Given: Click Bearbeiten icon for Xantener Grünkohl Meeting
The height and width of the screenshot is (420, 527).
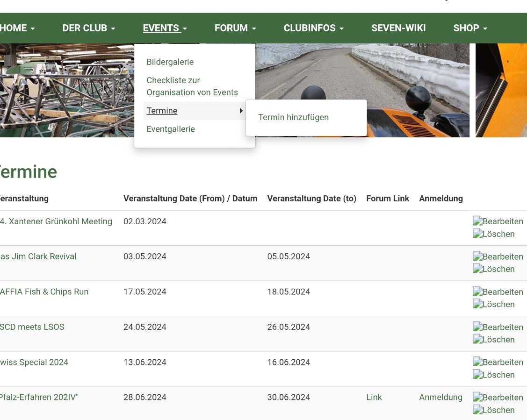Looking at the screenshot, I should point(498,221).
